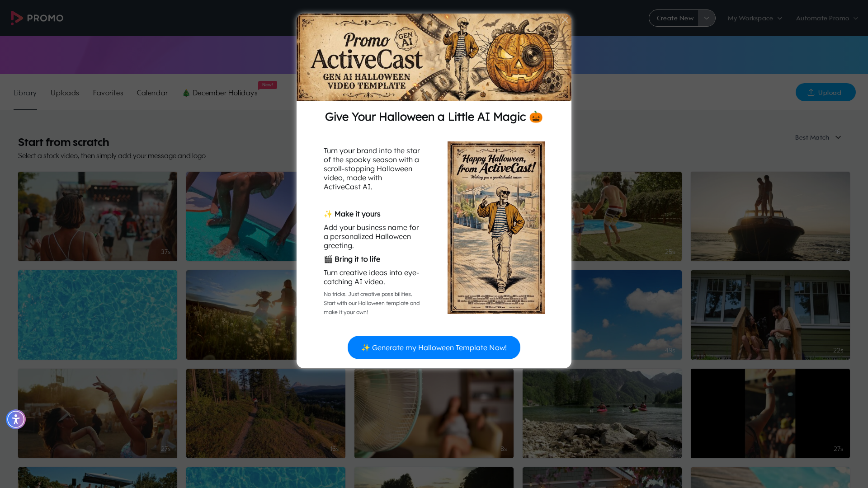Select the vertical raised-hand 27s video

(x=770, y=413)
